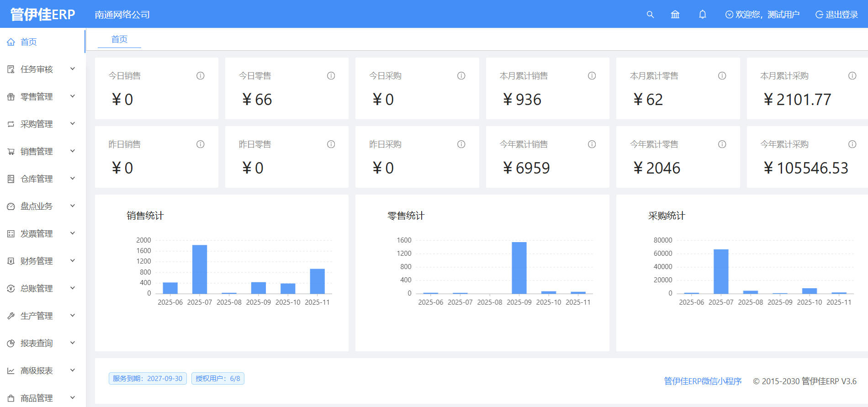
Task: Click the 2025-07 bar in 销售统计 chart
Action: 200,269
